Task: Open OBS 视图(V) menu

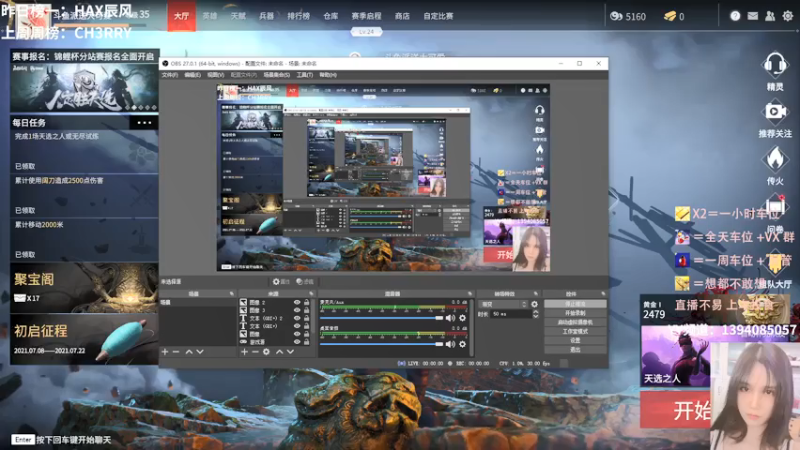Action: (216, 75)
